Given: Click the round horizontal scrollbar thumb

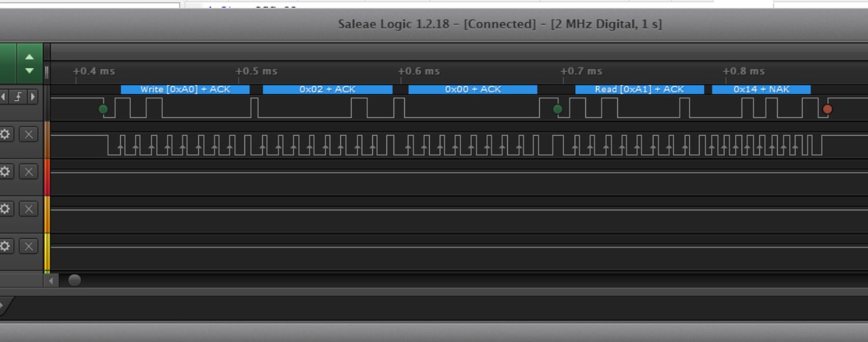Looking at the screenshot, I should pyautogui.click(x=75, y=280).
